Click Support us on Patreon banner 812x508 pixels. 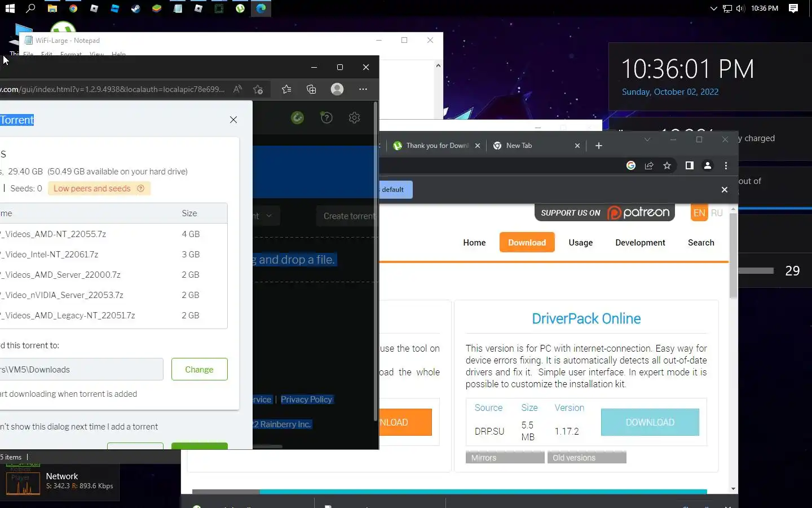point(604,212)
